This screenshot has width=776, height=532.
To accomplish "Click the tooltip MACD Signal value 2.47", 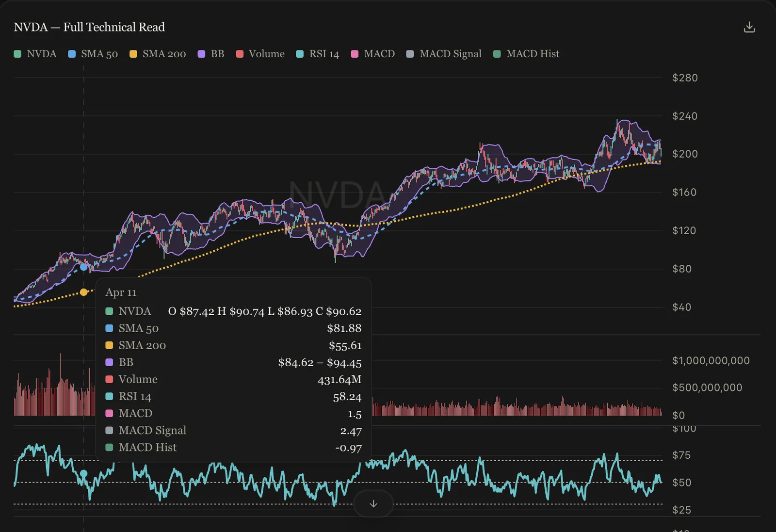I will 351,431.
